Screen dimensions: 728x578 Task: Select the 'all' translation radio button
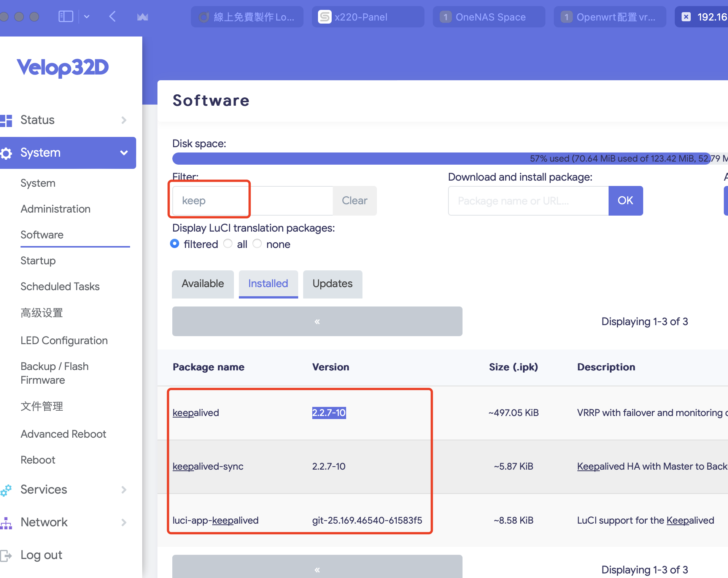click(x=228, y=244)
